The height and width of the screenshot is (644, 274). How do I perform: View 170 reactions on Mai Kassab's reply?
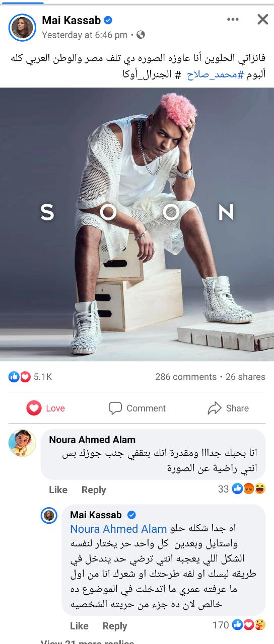coord(239,625)
